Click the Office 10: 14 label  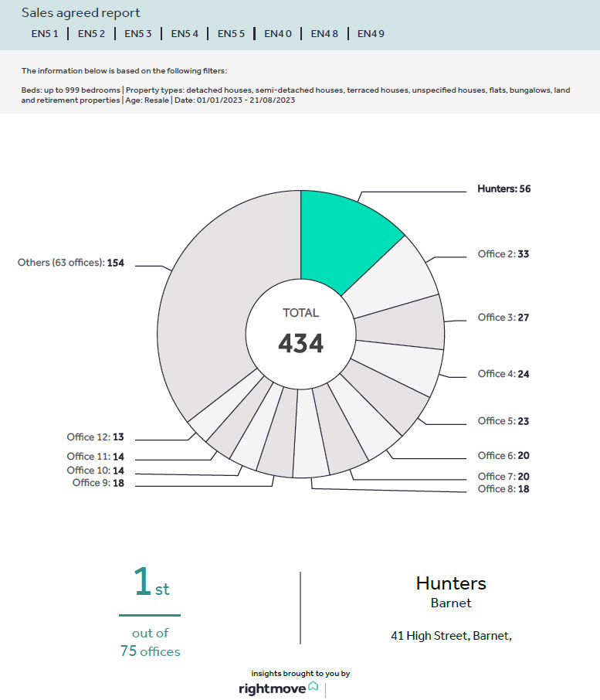[x=96, y=471]
